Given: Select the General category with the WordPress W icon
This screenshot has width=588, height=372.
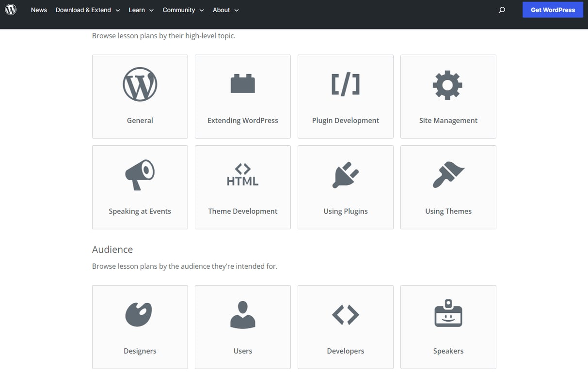Looking at the screenshot, I should pyautogui.click(x=140, y=84).
